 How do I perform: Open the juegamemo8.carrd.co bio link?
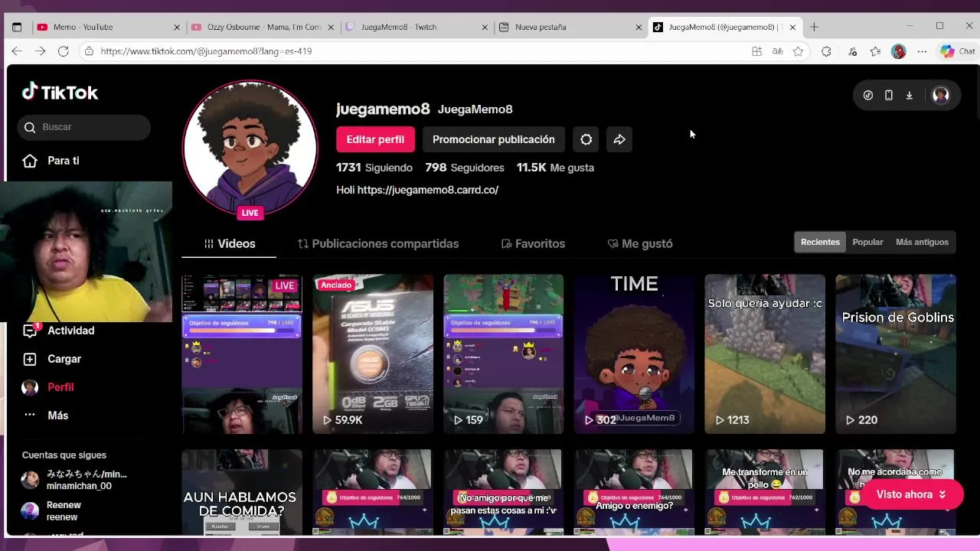tap(428, 190)
